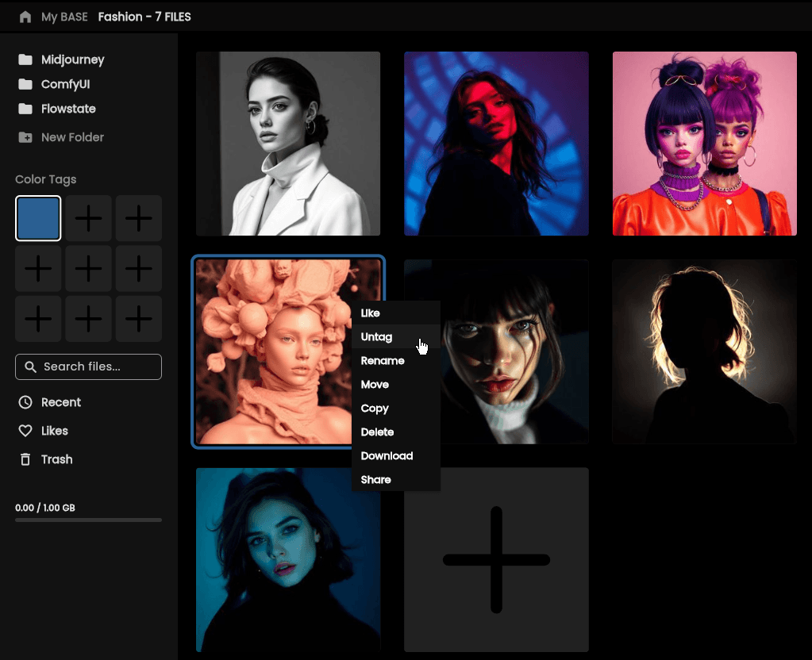
Task: Choose Rename from the context menu
Action: click(x=396, y=361)
